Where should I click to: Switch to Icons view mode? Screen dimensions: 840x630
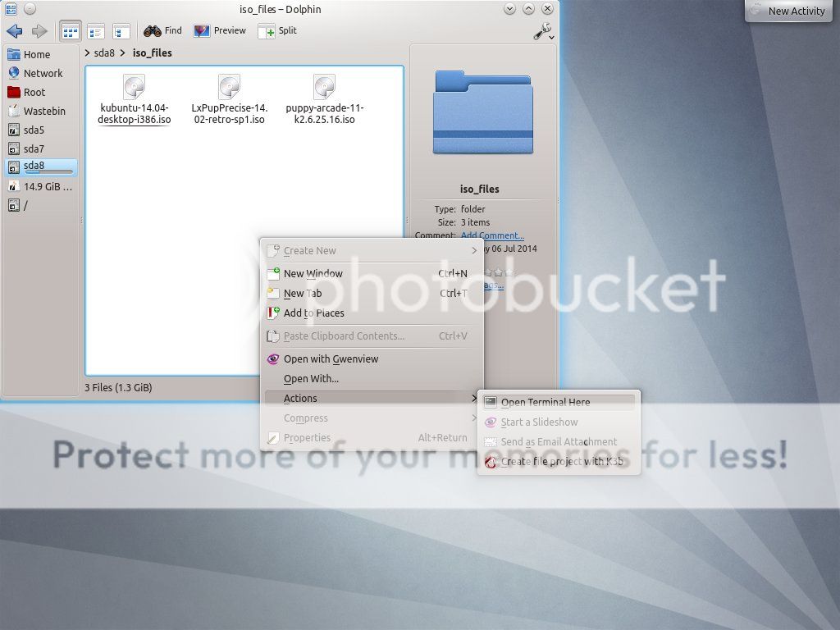point(71,32)
